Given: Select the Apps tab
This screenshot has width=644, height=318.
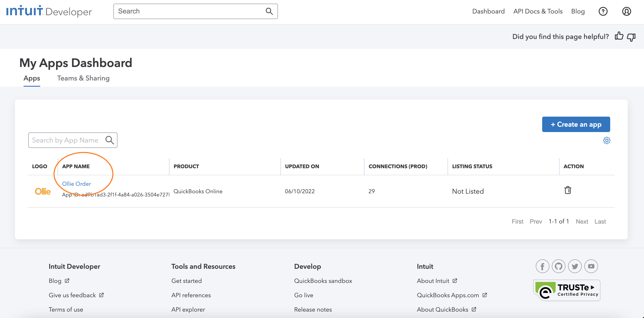Looking at the screenshot, I should [x=32, y=78].
